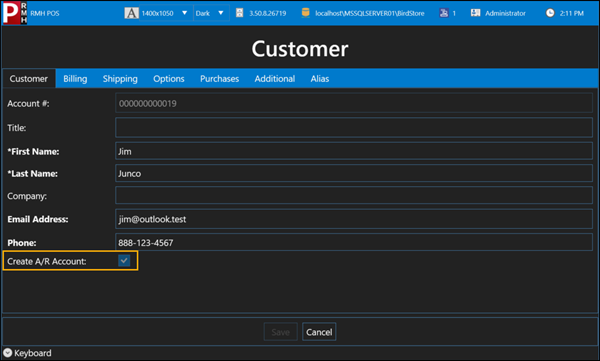This screenshot has height=361, width=600.
Task: Click the RMH POS logo icon
Action: [x=15, y=13]
